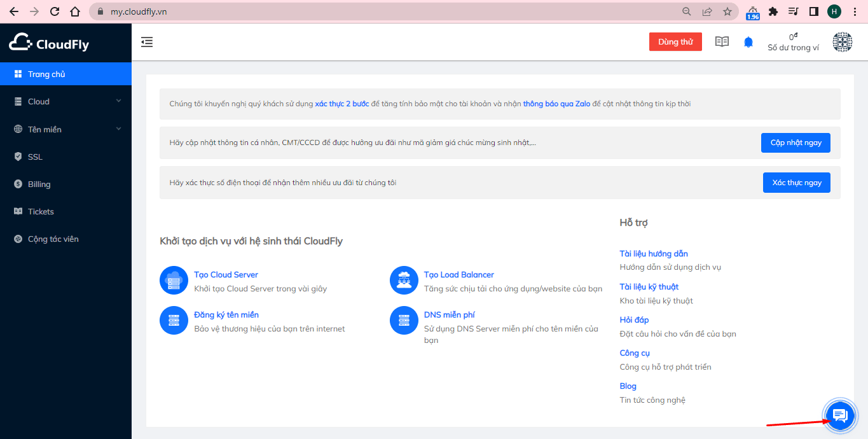Open the Hỏi đáp support link
This screenshot has height=439, width=868.
635,319
